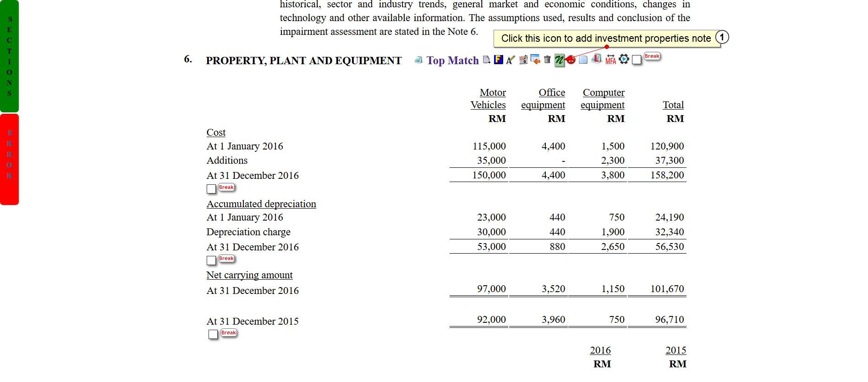Click the Accumulated depreciation heading
This screenshot has width=868, height=382.
pyautogui.click(x=261, y=204)
